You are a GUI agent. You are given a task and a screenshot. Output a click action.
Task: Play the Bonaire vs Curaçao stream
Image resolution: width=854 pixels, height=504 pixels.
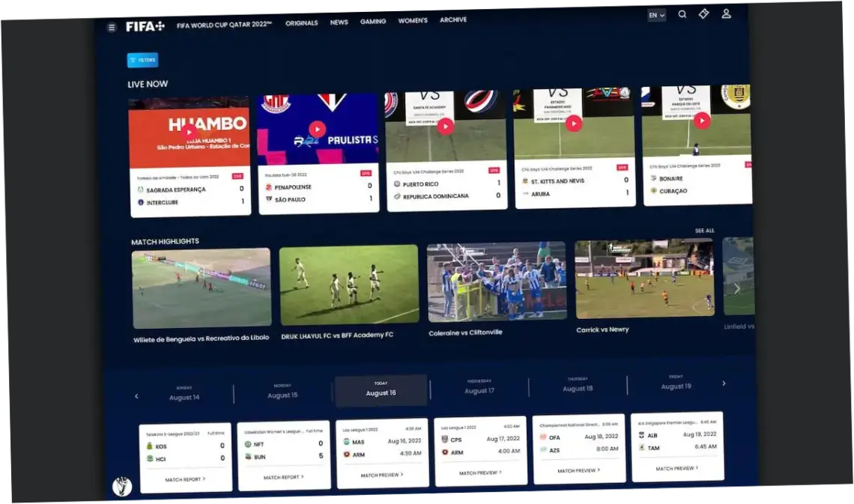(x=702, y=121)
